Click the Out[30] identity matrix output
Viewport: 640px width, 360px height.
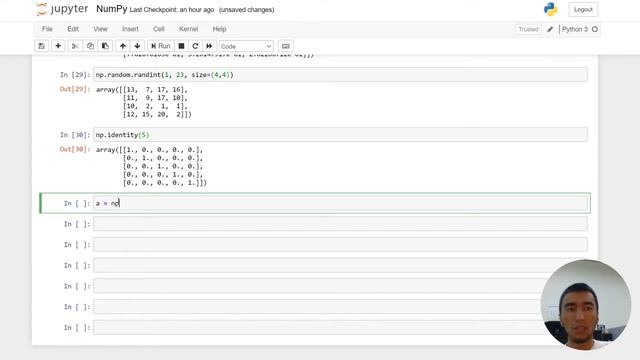pyautogui.click(x=151, y=166)
